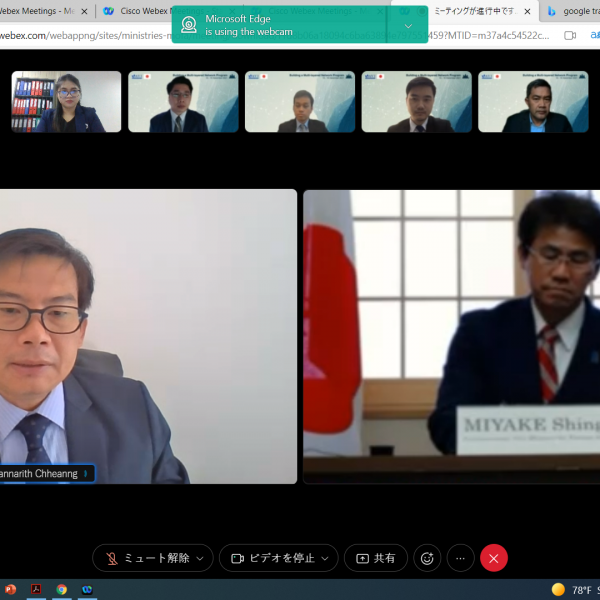Click the 共有 share screen button
Image resolution: width=600 pixels, height=600 pixels.
pyautogui.click(x=376, y=558)
